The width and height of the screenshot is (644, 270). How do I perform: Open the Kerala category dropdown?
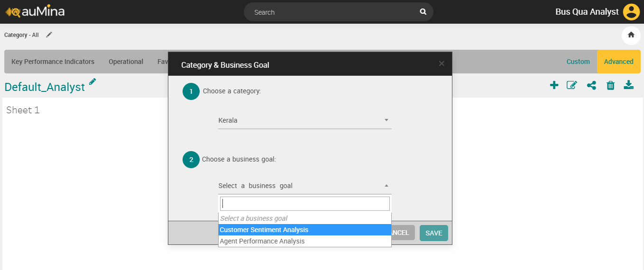(305, 120)
